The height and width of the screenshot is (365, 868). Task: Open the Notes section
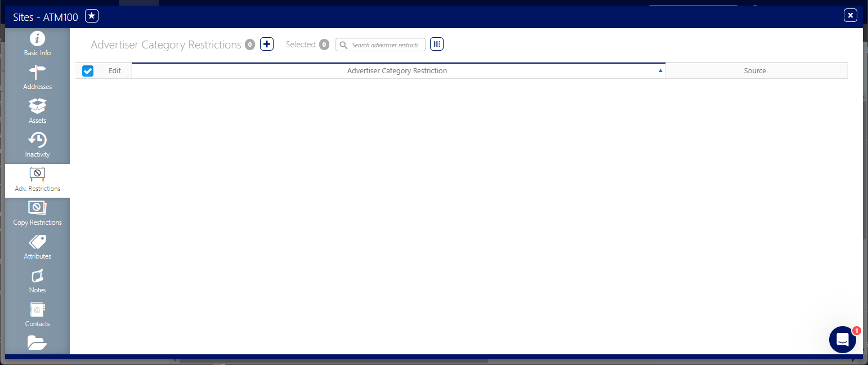37,282
